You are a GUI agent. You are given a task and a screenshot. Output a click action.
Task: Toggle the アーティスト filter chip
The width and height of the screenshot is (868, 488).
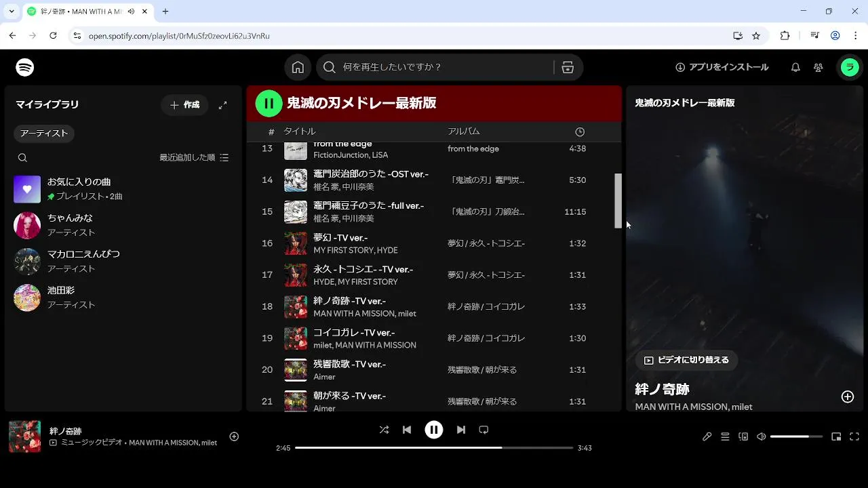pos(44,134)
